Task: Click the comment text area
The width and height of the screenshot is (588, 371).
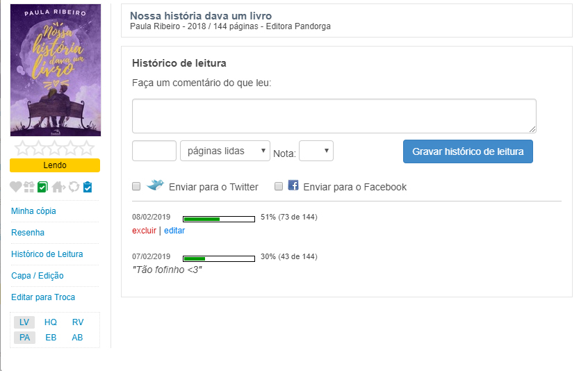Action: [x=334, y=115]
